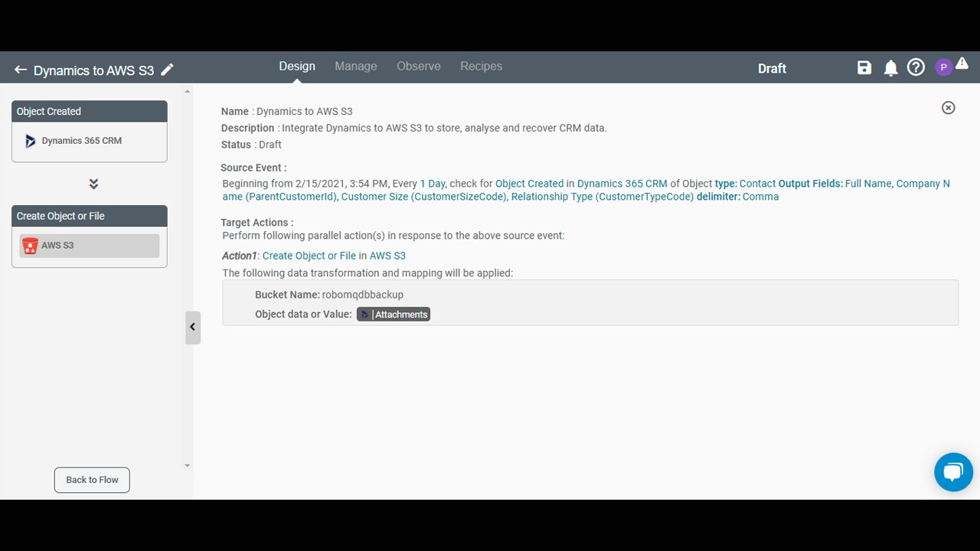Open notifications bell icon
The image size is (980, 551).
click(890, 68)
